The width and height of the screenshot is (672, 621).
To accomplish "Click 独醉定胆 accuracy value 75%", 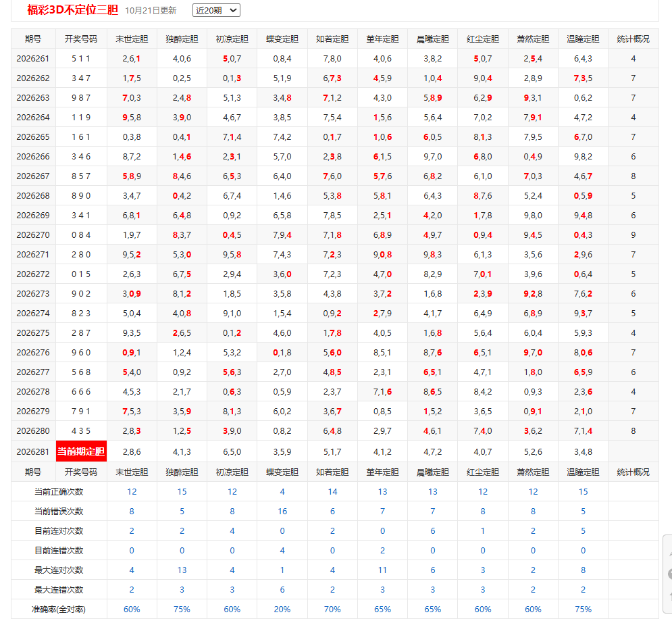I will point(182,610).
